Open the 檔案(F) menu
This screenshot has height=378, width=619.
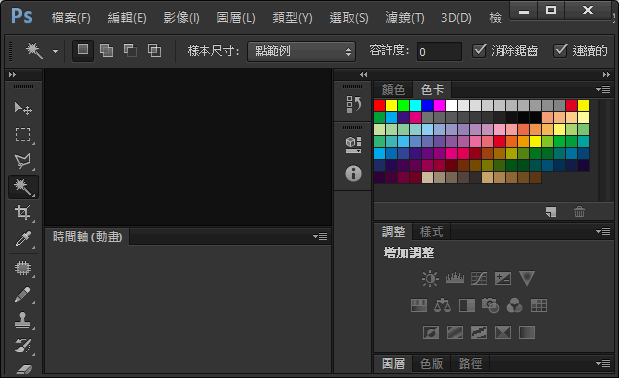click(71, 18)
